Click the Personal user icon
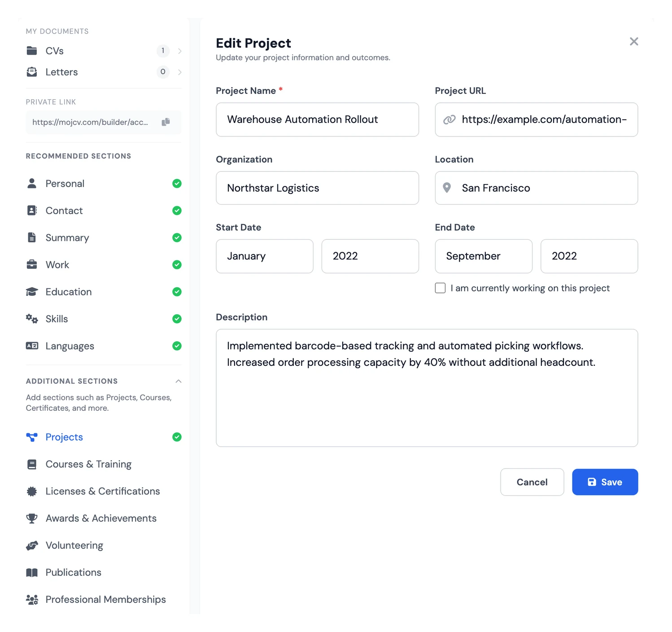This screenshot has width=672, height=632. click(32, 184)
